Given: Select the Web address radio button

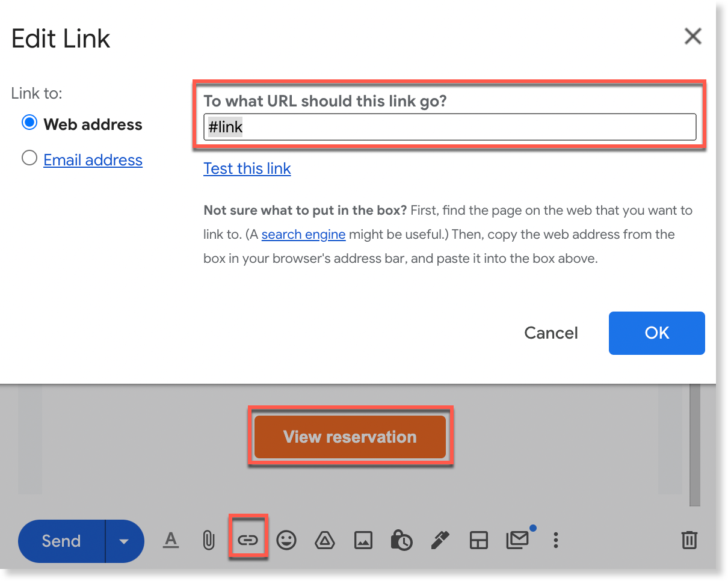Looking at the screenshot, I should 29,123.
